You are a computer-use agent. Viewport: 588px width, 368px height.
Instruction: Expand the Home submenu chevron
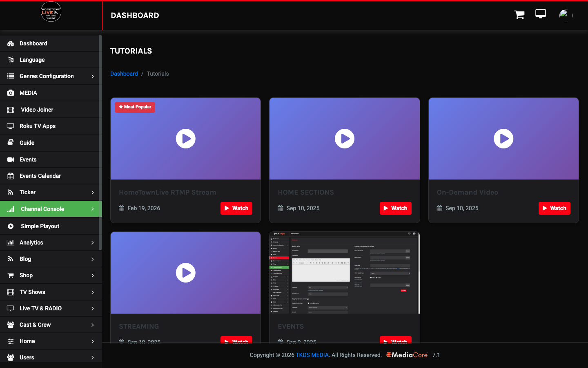click(93, 341)
